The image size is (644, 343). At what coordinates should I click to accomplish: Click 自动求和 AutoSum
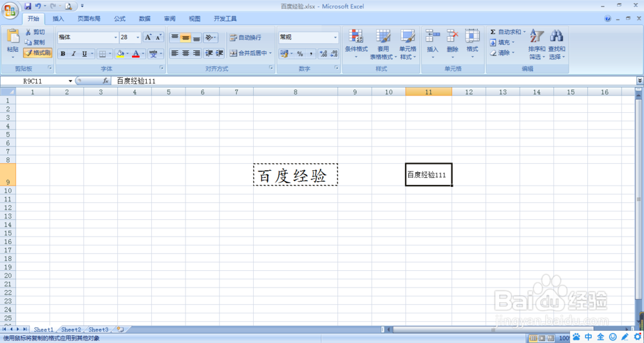tap(505, 32)
